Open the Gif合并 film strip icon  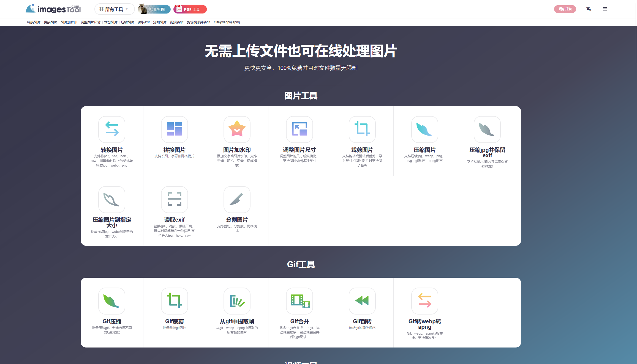tap(300, 301)
